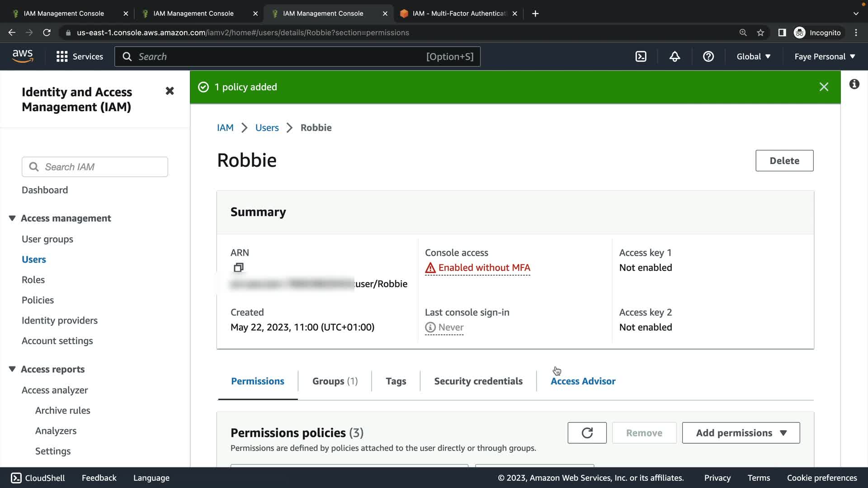Click the help question mark icon
The height and width of the screenshot is (488, 868).
(x=708, y=56)
